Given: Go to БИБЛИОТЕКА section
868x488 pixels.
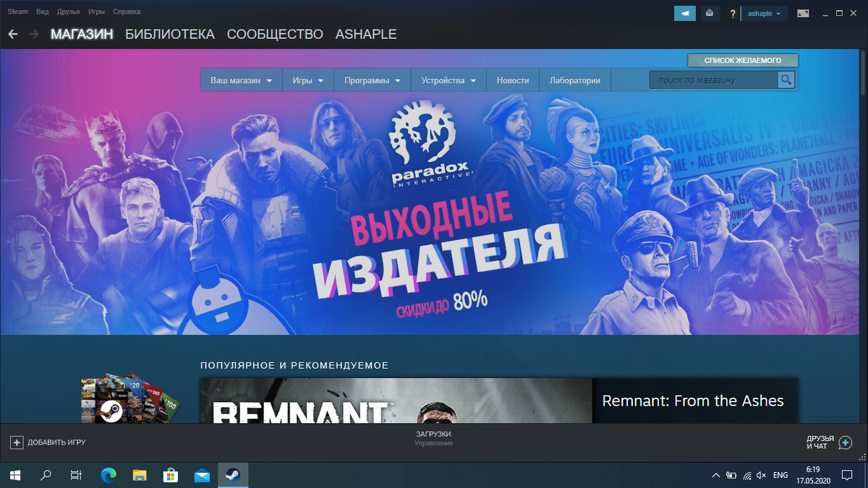Looking at the screenshot, I should tap(170, 34).
